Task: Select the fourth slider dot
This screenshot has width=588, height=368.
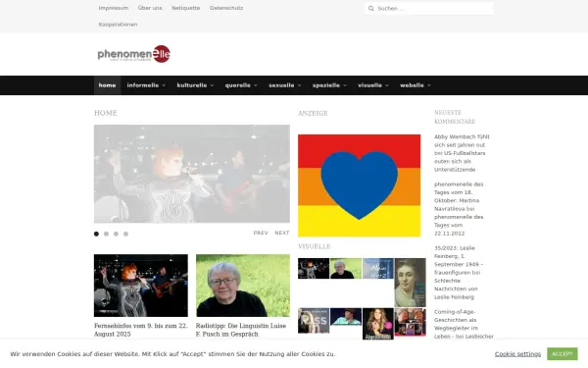Action: tap(126, 234)
